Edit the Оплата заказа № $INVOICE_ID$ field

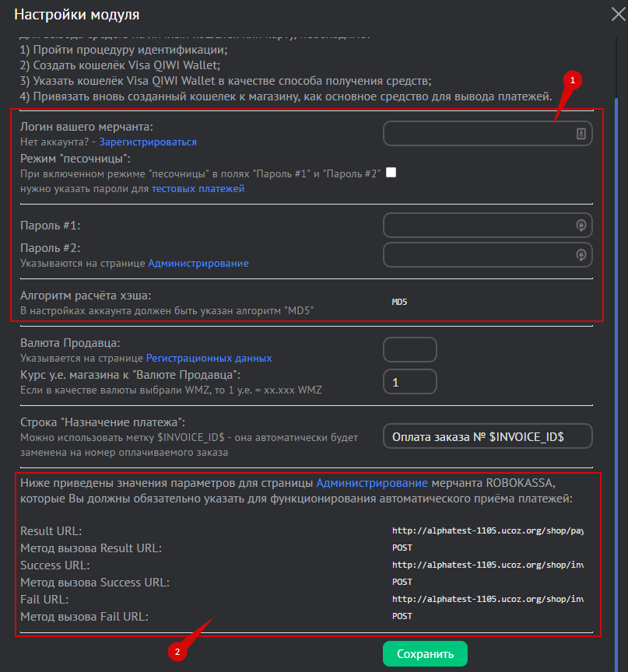(488, 436)
